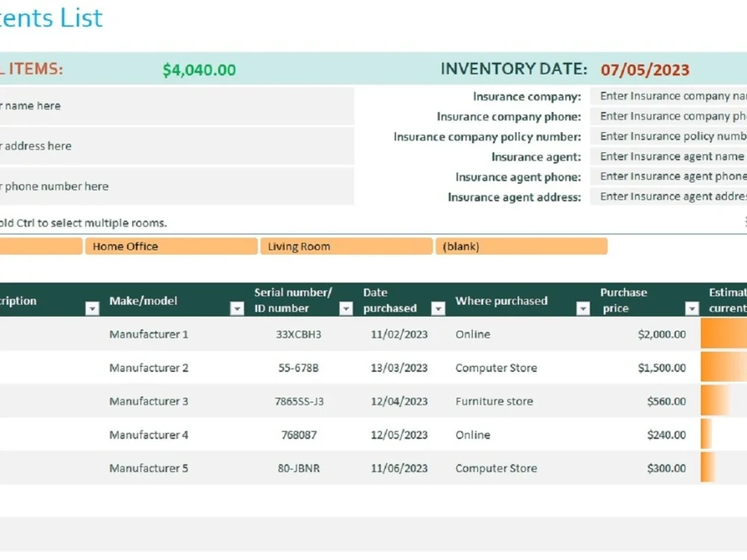Select the Living Room slicer

(x=345, y=246)
